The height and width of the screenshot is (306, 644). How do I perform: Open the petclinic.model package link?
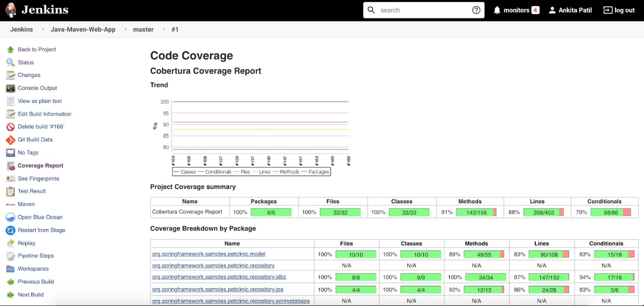pos(208,254)
